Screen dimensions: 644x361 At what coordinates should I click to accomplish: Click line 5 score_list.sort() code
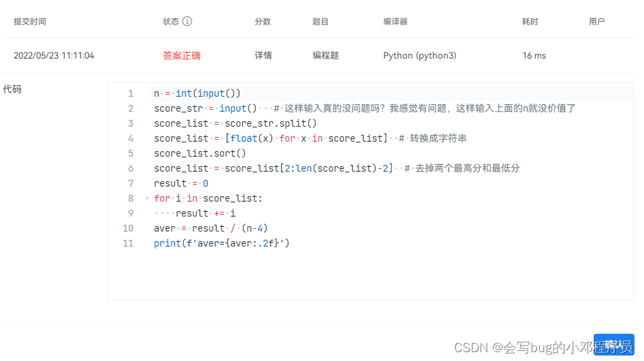click(200, 153)
